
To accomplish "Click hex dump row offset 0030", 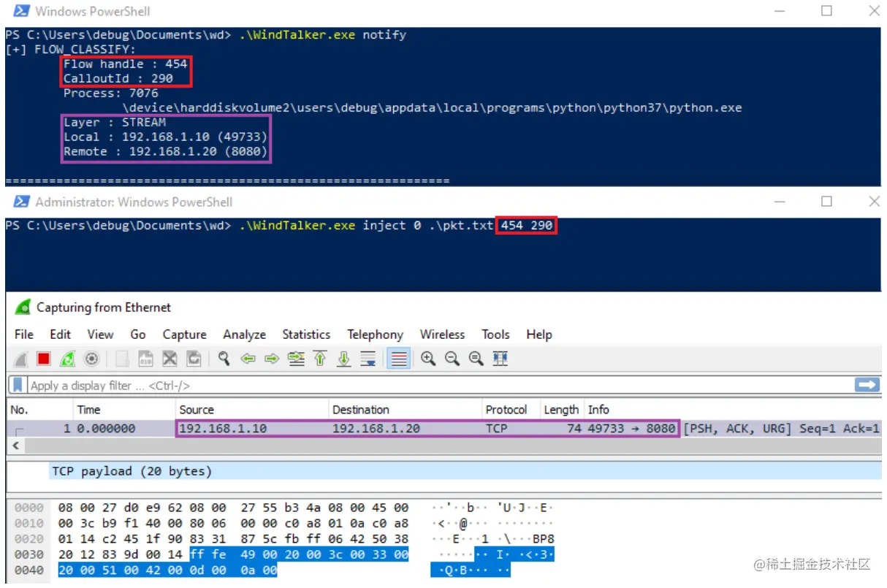I will point(29,554).
